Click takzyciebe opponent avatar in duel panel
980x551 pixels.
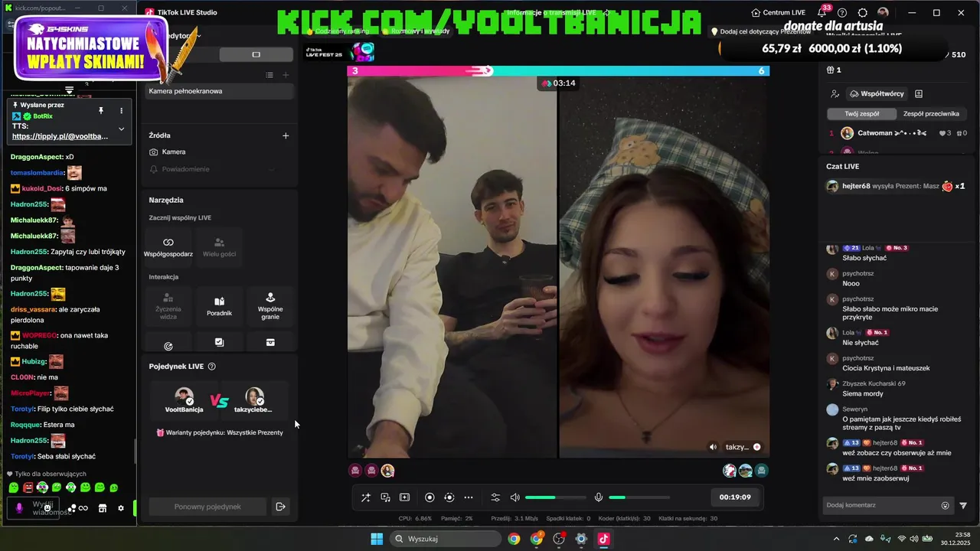click(x=254, y=396)
